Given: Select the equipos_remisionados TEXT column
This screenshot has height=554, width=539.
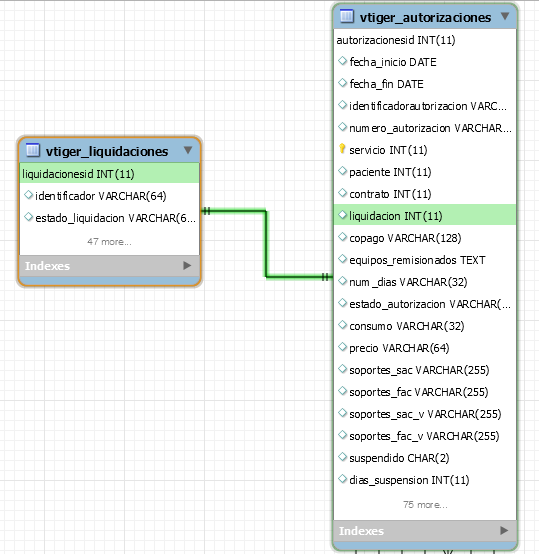Looking at the screenshot, I should pos(425,260).
